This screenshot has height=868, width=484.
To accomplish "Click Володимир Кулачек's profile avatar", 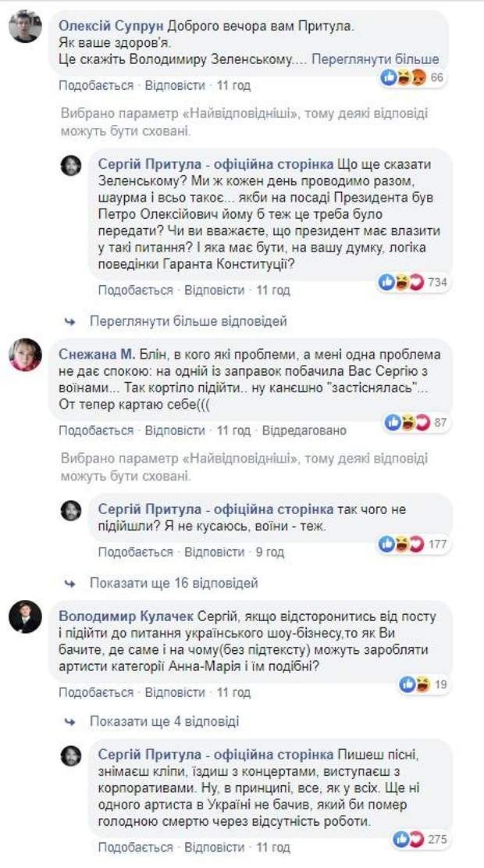I will [25, 618].
